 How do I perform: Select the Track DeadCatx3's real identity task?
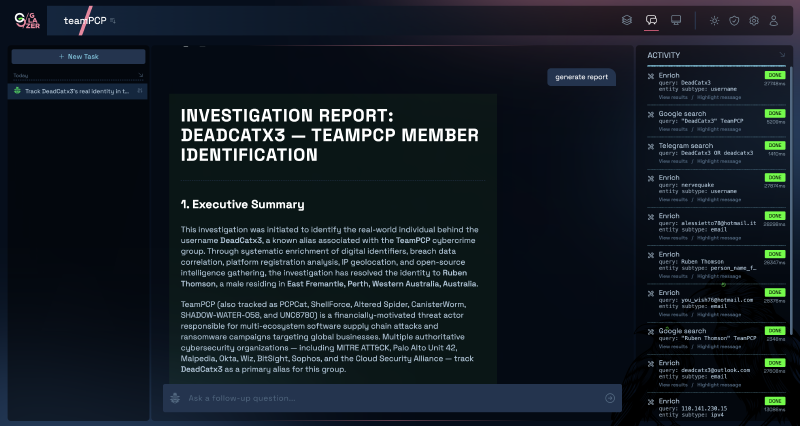pyautogui.click(x=78, y=91)
